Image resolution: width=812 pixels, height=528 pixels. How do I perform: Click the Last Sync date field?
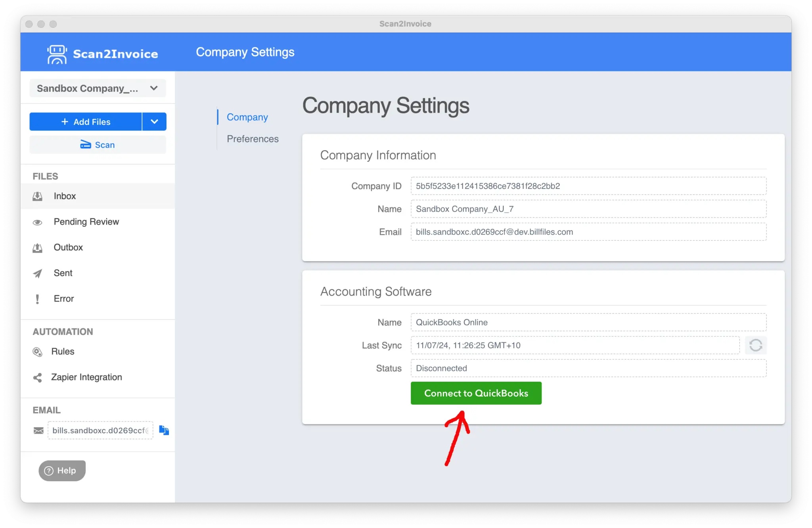point(575,346)
